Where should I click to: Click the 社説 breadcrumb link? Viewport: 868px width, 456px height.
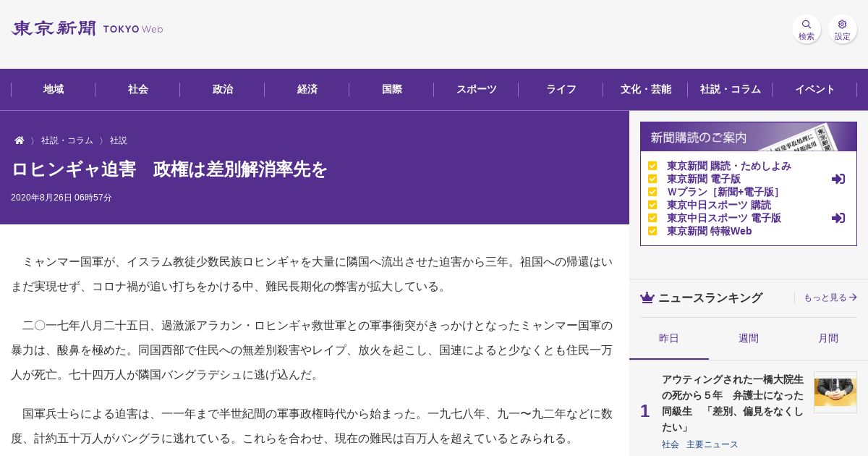click(x=119, y=140)
